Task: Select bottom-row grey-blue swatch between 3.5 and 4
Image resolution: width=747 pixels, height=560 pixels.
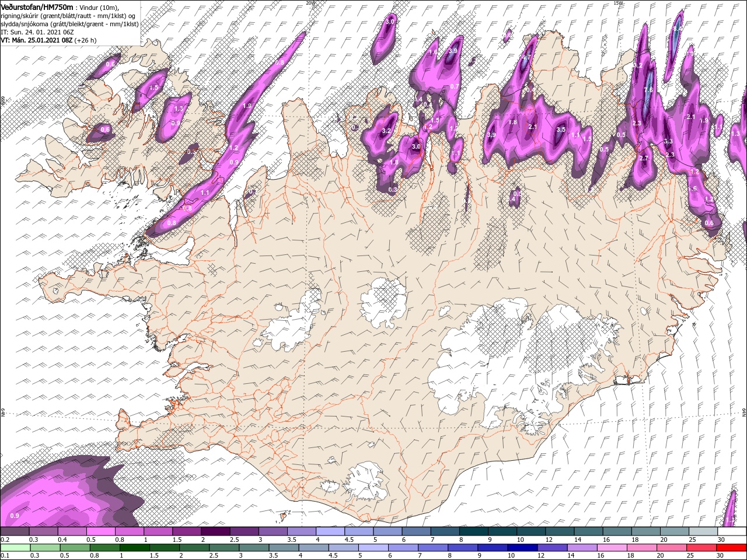Action: coord(284,548)
